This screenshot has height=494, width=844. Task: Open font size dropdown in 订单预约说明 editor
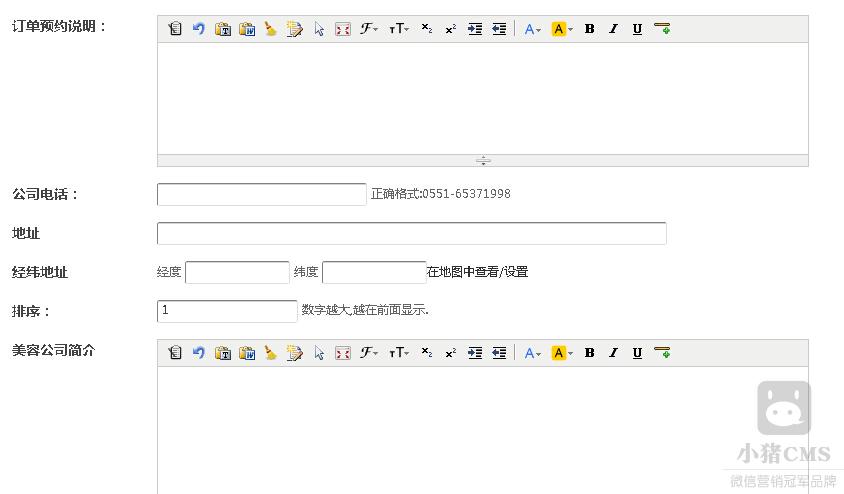coord(399,29)
